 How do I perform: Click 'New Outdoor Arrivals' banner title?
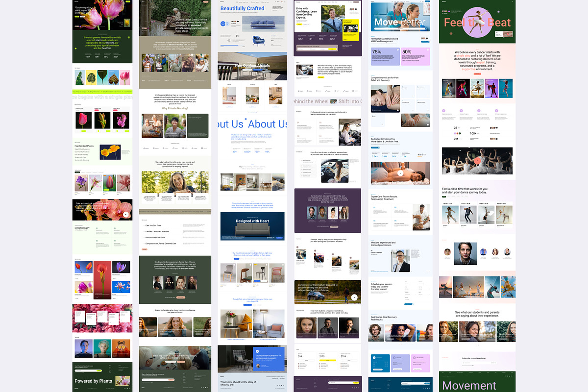[252, 65]
